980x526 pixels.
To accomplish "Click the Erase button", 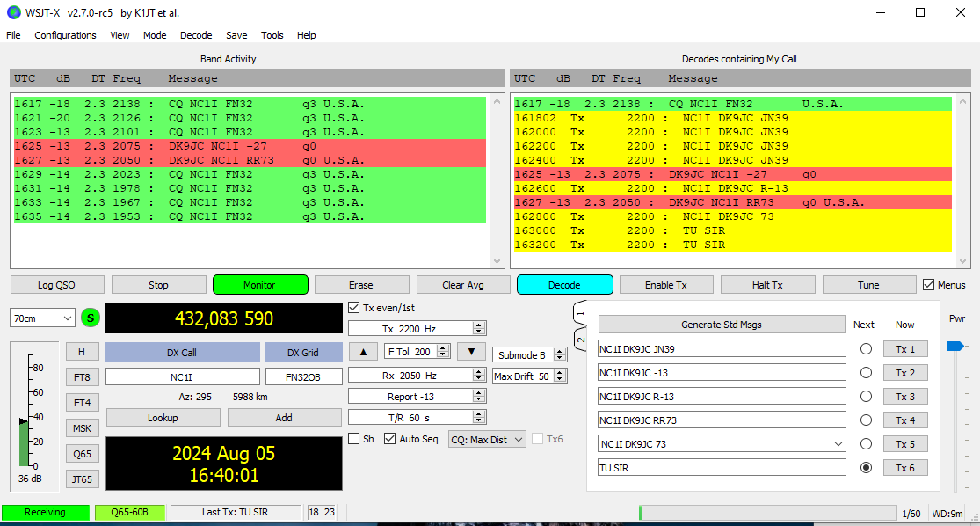I will coord(361,285).
